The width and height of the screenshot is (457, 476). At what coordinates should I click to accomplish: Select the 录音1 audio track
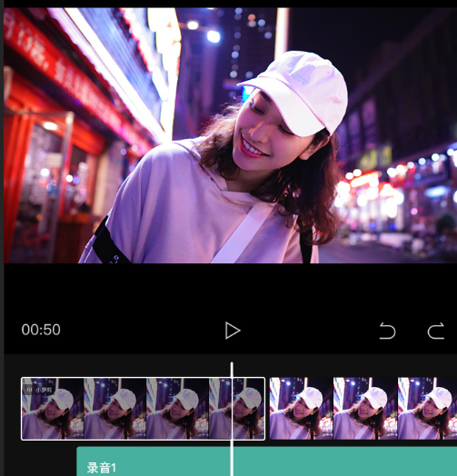(266, 461)
